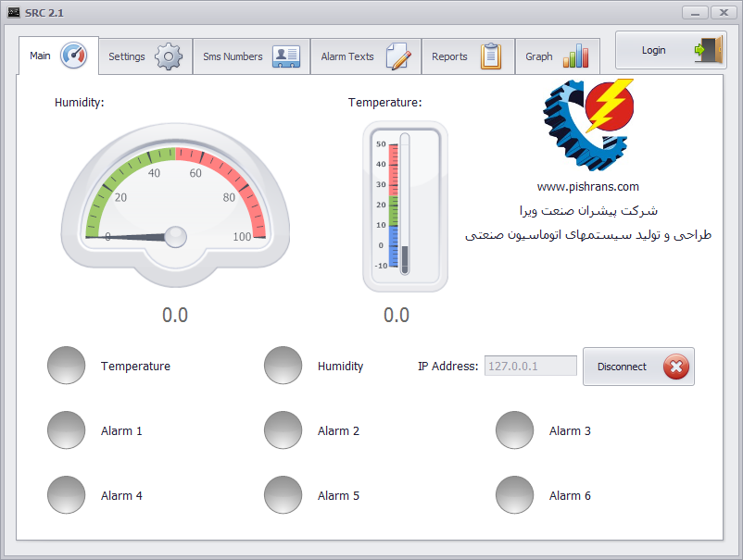Viewport: 743px width, 560px height.
Task: Close the SRC 2.1 window
Action: 724,13
